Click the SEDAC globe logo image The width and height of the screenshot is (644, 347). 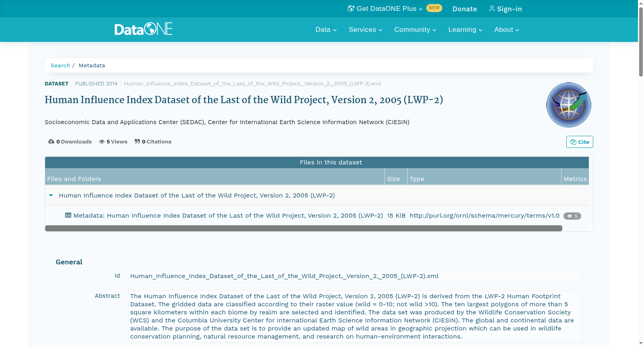(x=568, y=105)
